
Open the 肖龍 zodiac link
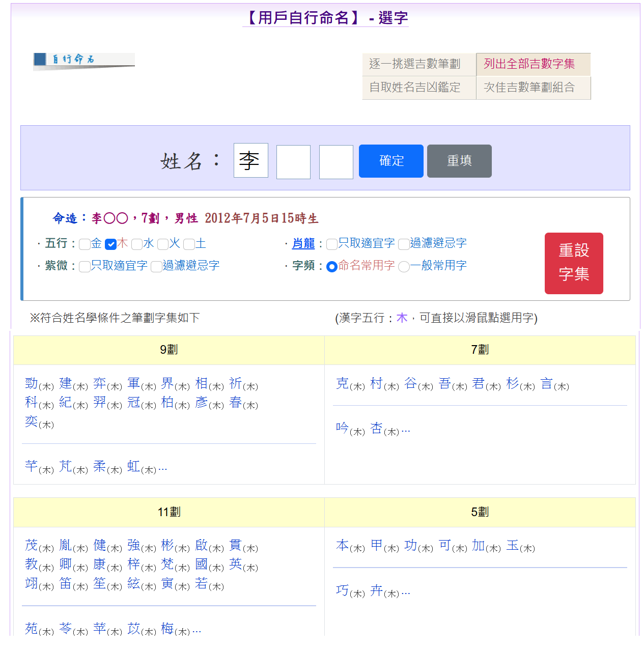pyautogui.click(x=303, y=243)
